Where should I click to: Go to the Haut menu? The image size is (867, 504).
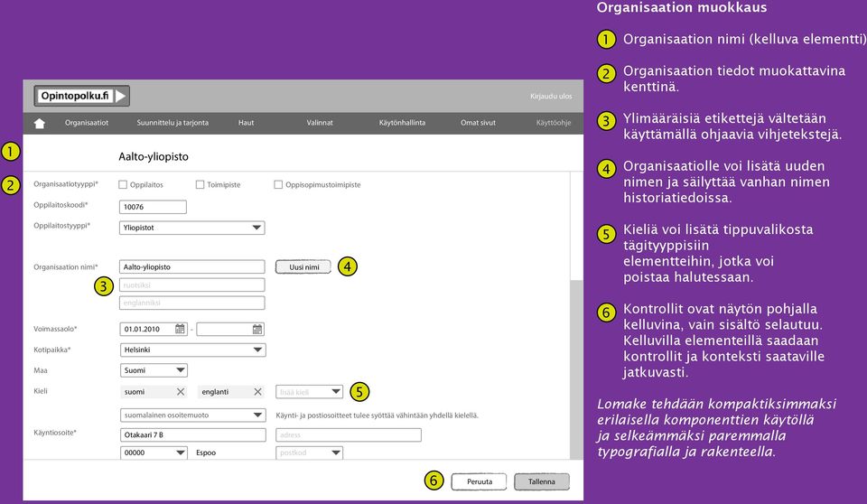[246, 123]
